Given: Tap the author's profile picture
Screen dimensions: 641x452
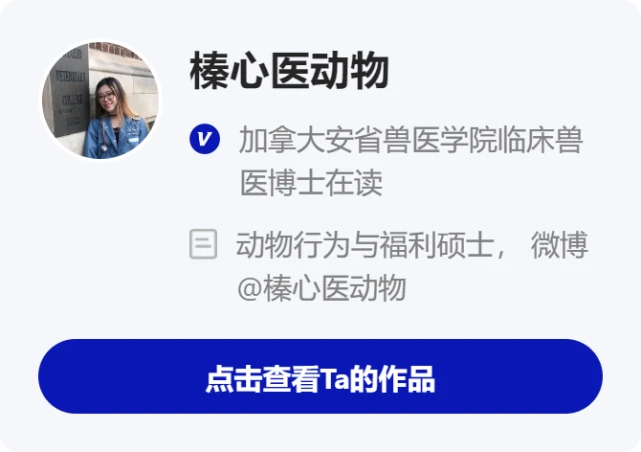Looking at the screenshot, I should click(x=101, y=100).
